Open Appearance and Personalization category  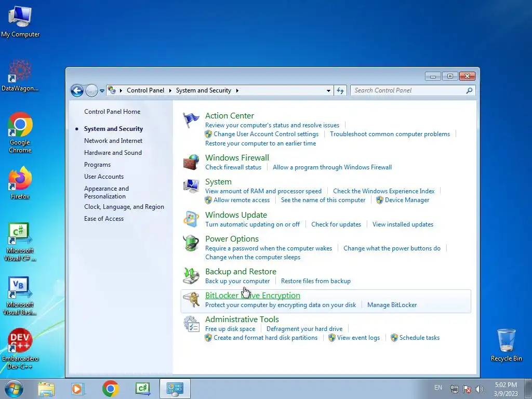click(x=106, y=192)
